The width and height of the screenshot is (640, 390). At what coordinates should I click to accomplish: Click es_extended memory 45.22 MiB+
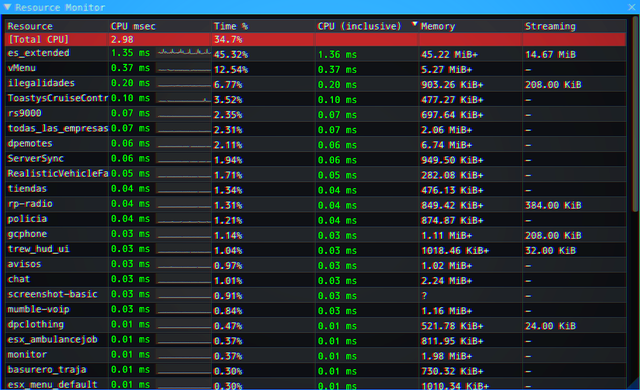[x=449, y=55]
